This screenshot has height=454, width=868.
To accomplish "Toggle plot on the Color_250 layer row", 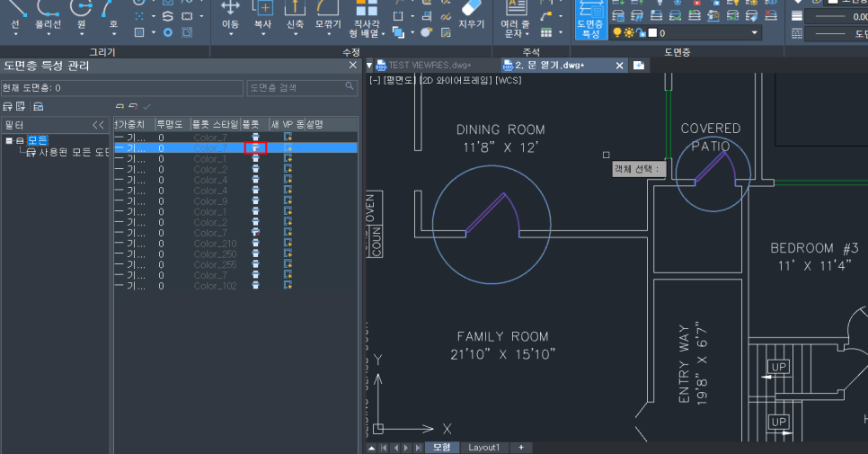I will point(256,254).
